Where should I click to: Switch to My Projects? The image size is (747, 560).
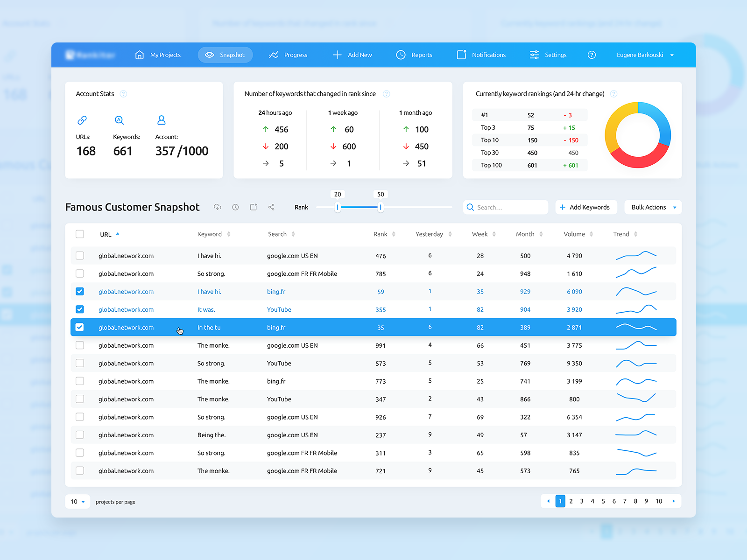(158, 55)
